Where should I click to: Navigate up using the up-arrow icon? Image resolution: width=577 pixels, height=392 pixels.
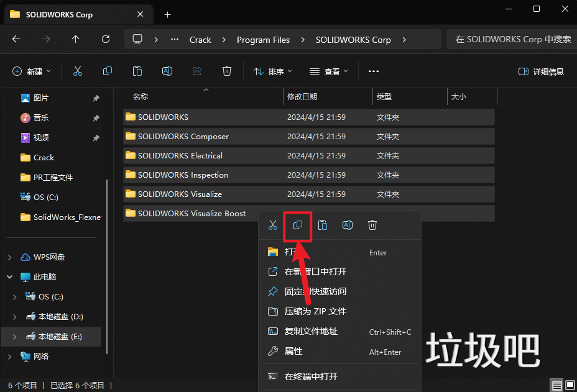click(75, 39)
